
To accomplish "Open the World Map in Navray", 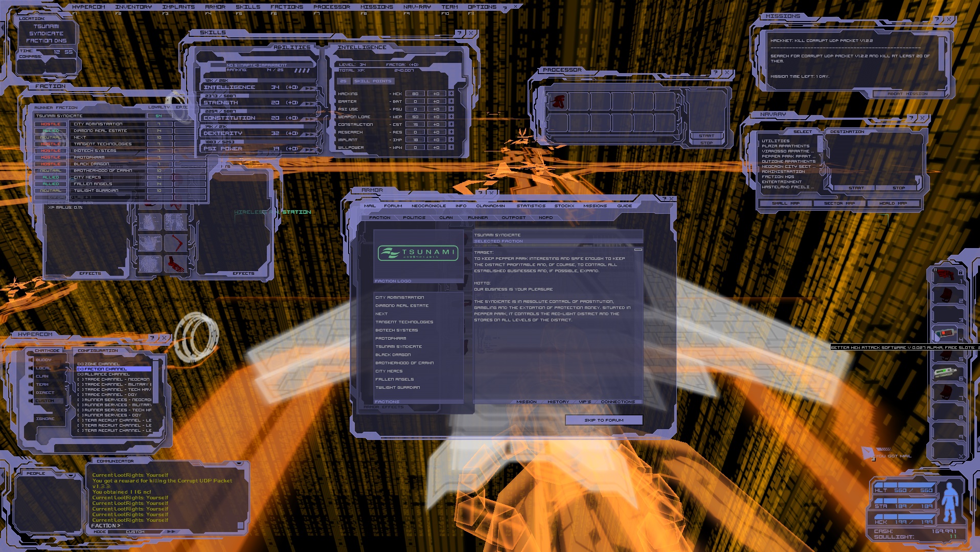I will point(893,203).
